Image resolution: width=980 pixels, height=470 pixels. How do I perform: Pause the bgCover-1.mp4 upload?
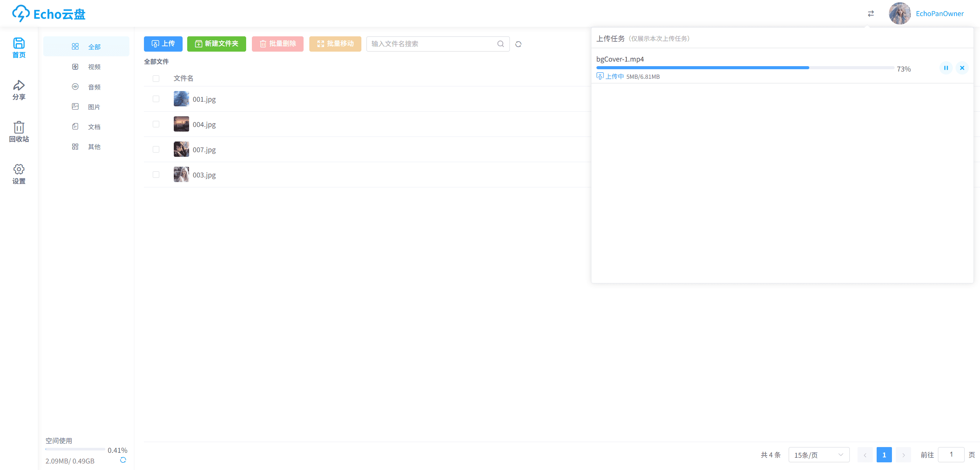click(946, 68)
